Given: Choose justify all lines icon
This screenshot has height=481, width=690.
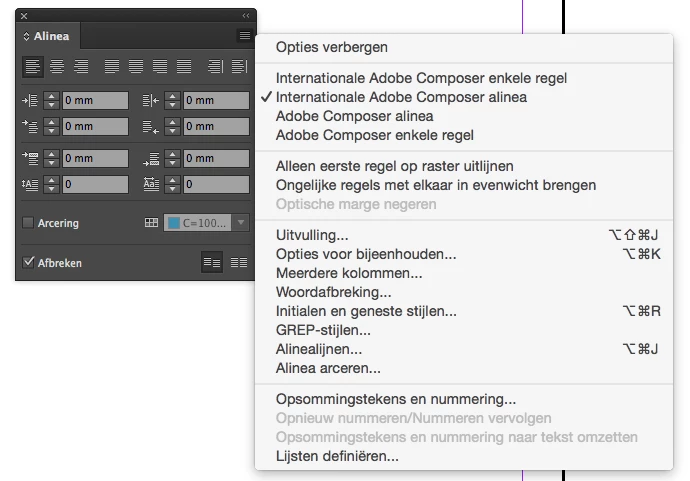Looking at the screenshot, I should coord(184,67).
